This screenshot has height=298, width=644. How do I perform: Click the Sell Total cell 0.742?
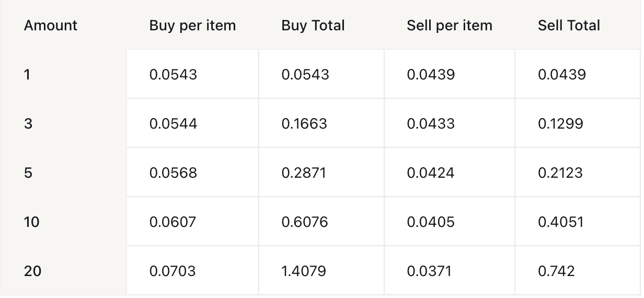(x=556, y=271)
